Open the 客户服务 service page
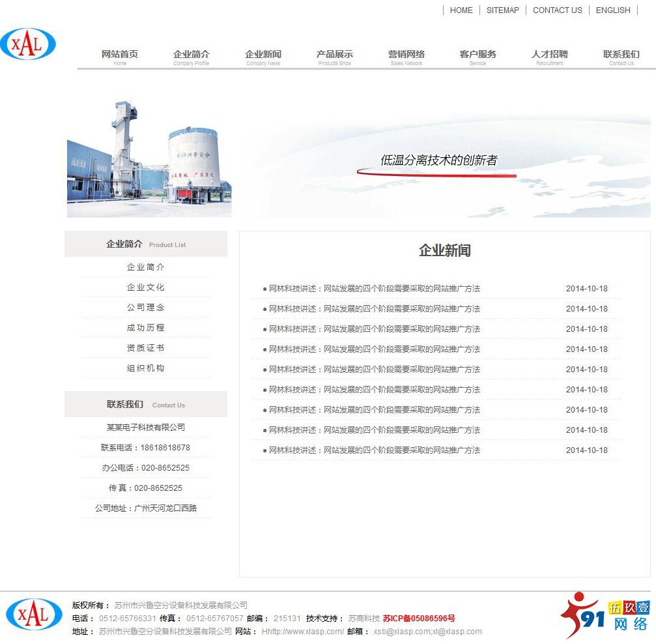 (477, 56)
